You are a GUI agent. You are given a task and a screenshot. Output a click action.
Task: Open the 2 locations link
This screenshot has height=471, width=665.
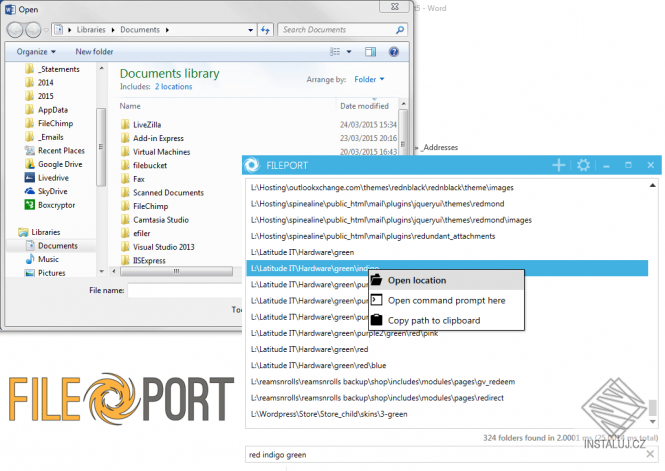[x=173, y=86]
